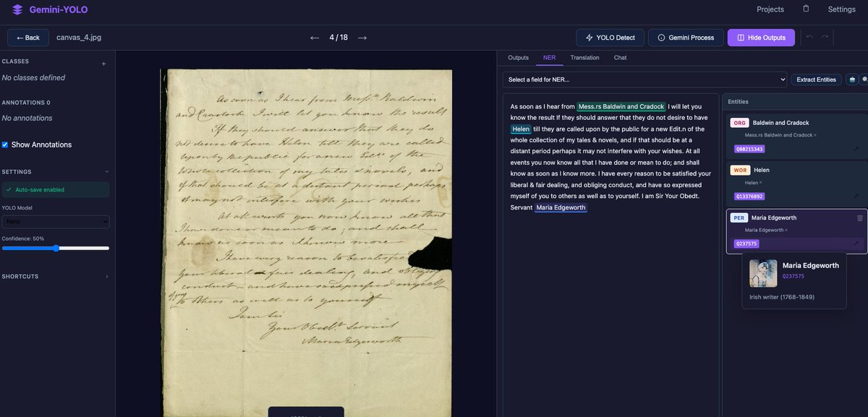Open the YOLO Model dropdown
This screenshot has width=868, height=417.
(56, 222)
